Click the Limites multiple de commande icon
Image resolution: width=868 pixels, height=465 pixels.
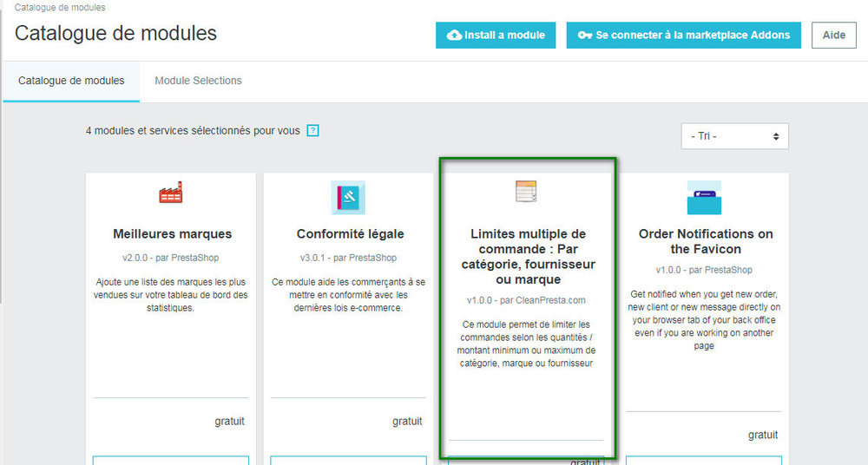coord(526,191)
